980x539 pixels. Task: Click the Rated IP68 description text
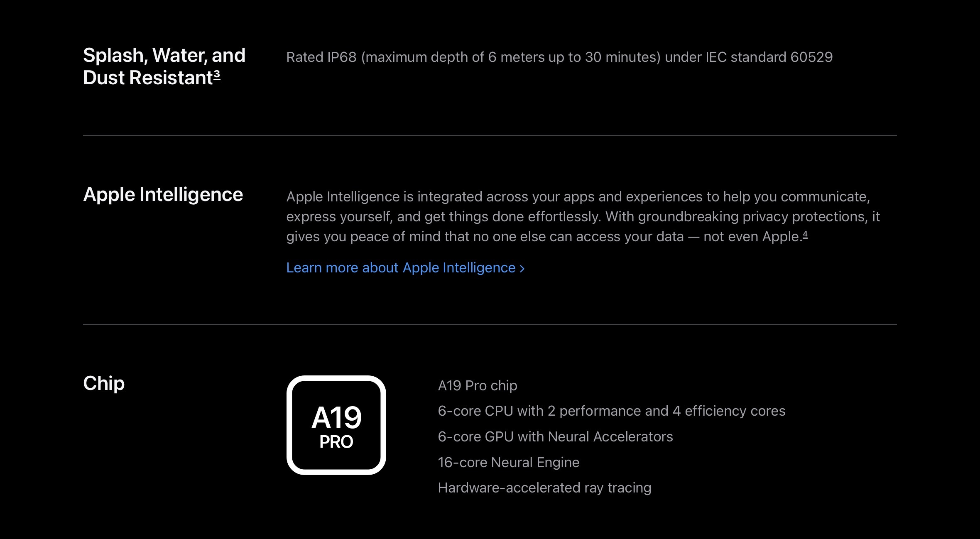[x=559, y=57]
